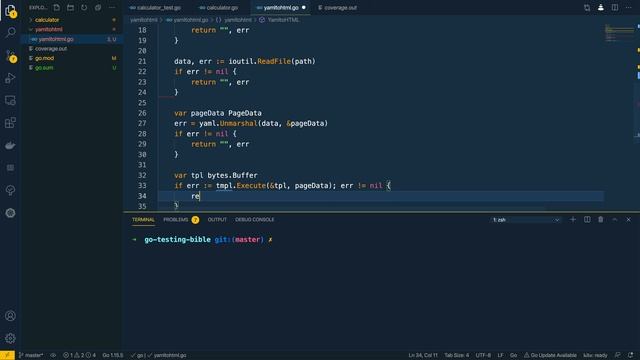The width and height of the screenshot is (640, 360).
Task: Open the terminal shell selector dropdown
Action: click(526, 220)
